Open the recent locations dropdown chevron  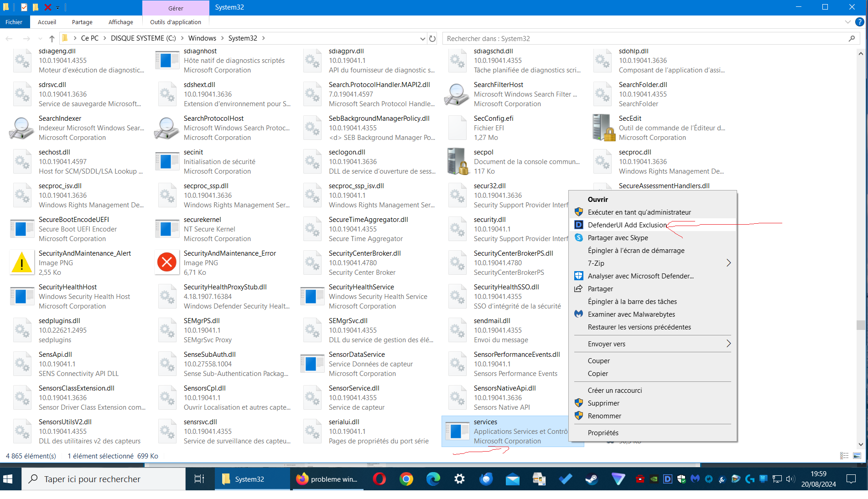tap(40, 38)
